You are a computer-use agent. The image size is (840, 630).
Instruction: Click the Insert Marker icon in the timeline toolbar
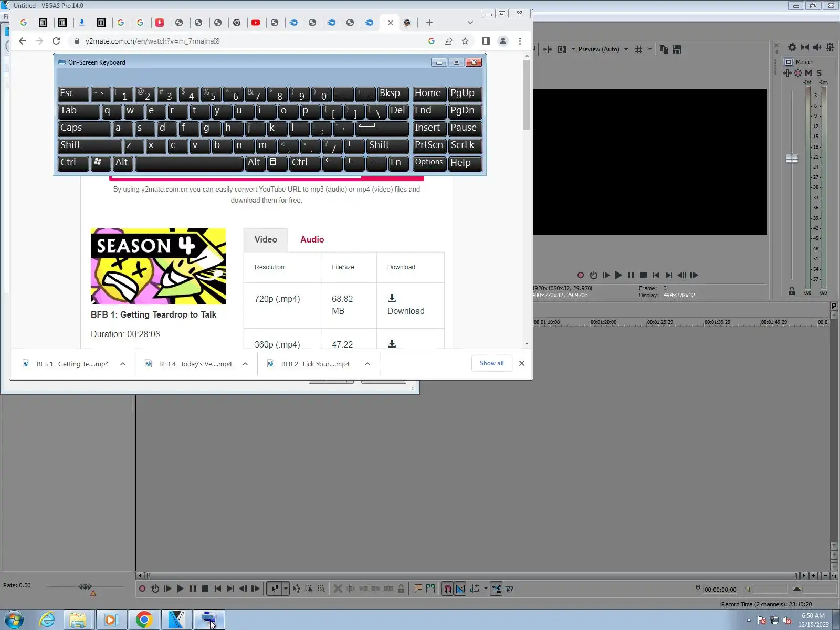(x=418, y=589)
